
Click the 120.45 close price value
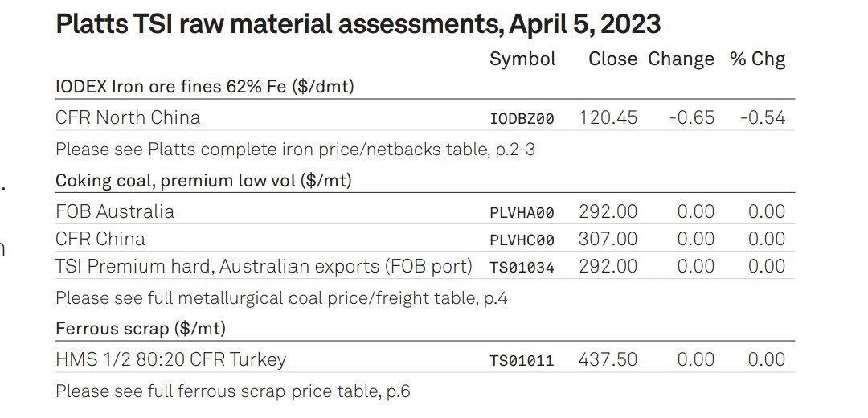point(608,117)
